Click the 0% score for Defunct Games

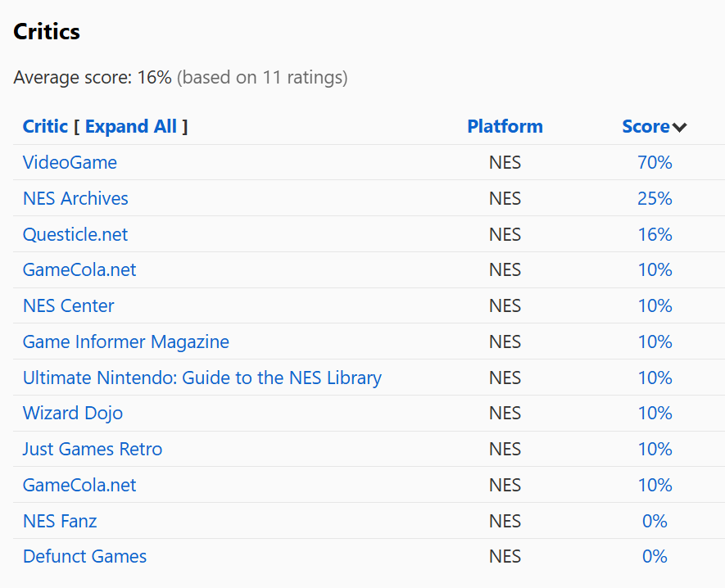[655, 556]
